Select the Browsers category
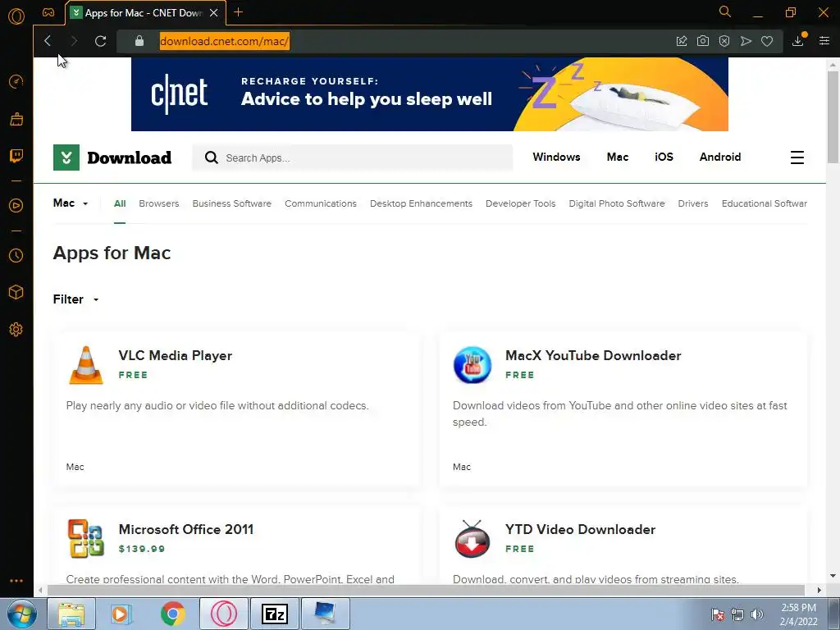840x630 pixels. pos(158,203)
